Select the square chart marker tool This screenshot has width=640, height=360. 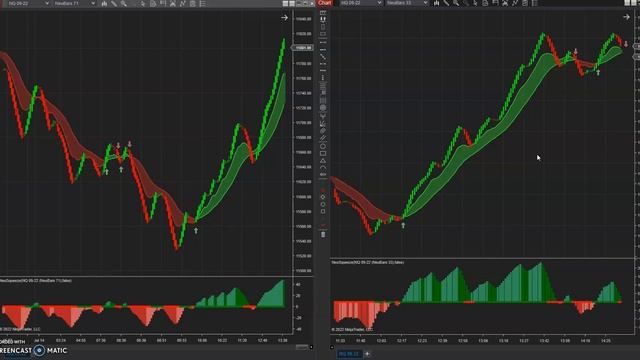coord(323,211)
